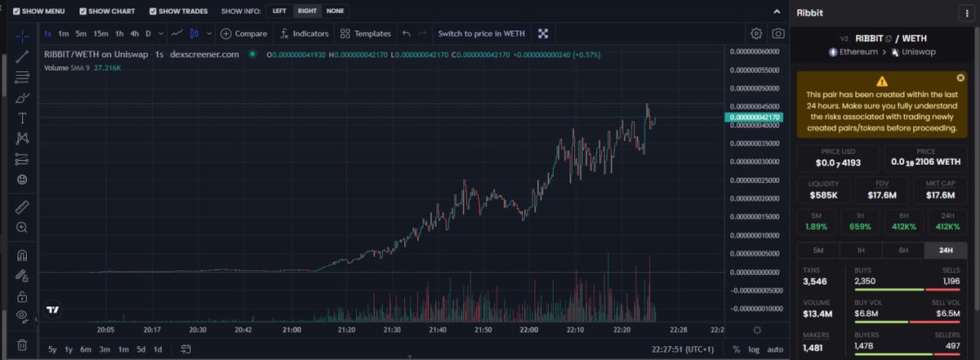Select the trend line drawing tool
Screen dimensions: 980x360
coord(23,56)
